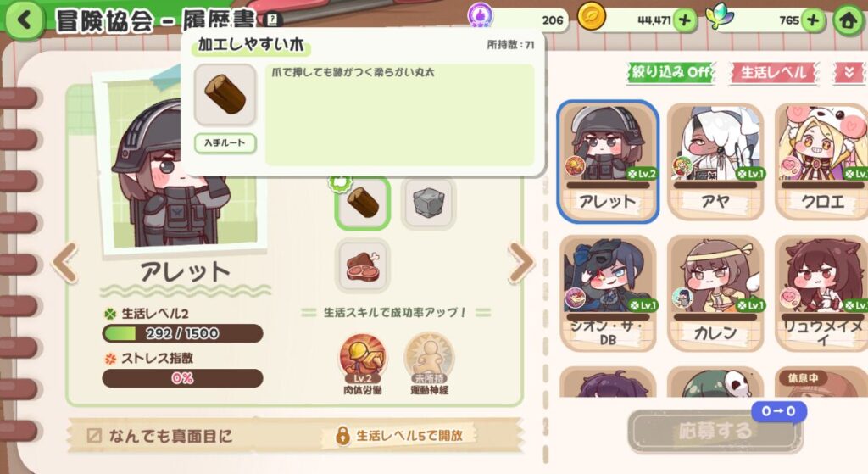Click the 生活レベル progress bar 292/1500
Screen dimensions: 868x474
pos(183,333)
